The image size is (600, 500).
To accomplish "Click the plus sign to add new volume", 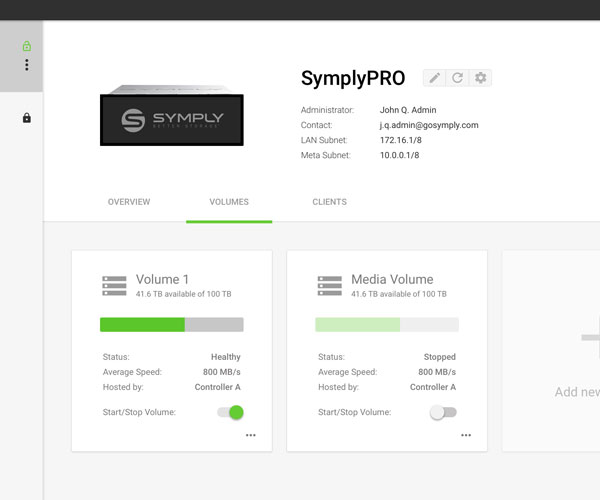I will 590,337.
